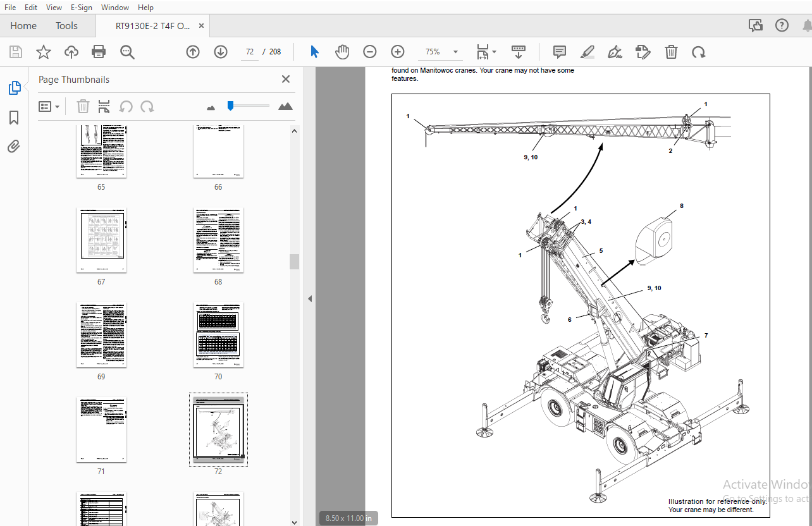Click the page number input field
The width and height of the screenshot is (812, 526).
click(250, 52)
